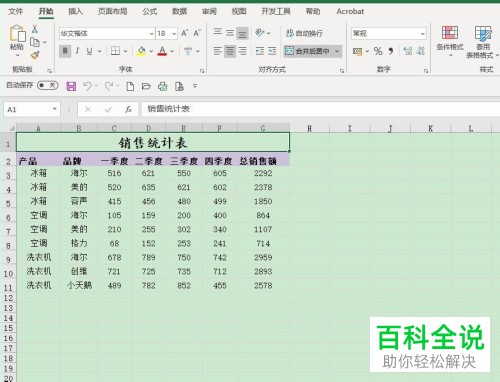This screenshot has width=500, height=382.
Task: Click the select all corner triangle
Action: click(11, 128)
